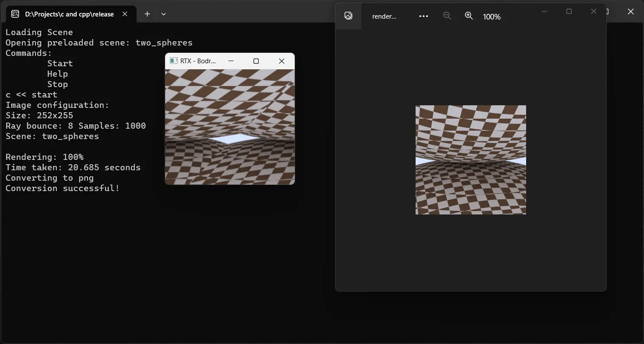Click the 100% zoom level indicator
Viewport: 644px width, 344px height.
click(491, 16)
